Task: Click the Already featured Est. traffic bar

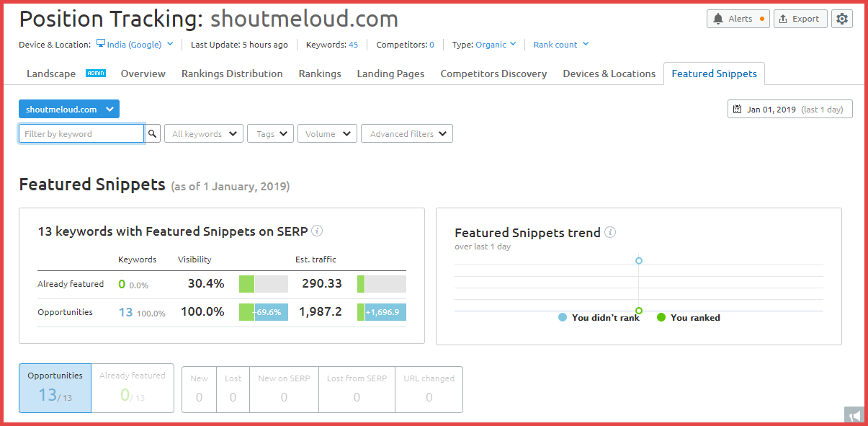Action: coord(382,284)
